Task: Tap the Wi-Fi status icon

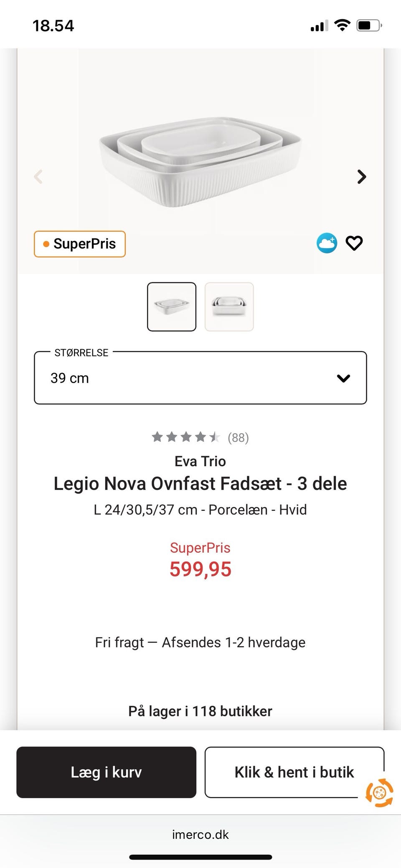Action: tap(343, 25)
